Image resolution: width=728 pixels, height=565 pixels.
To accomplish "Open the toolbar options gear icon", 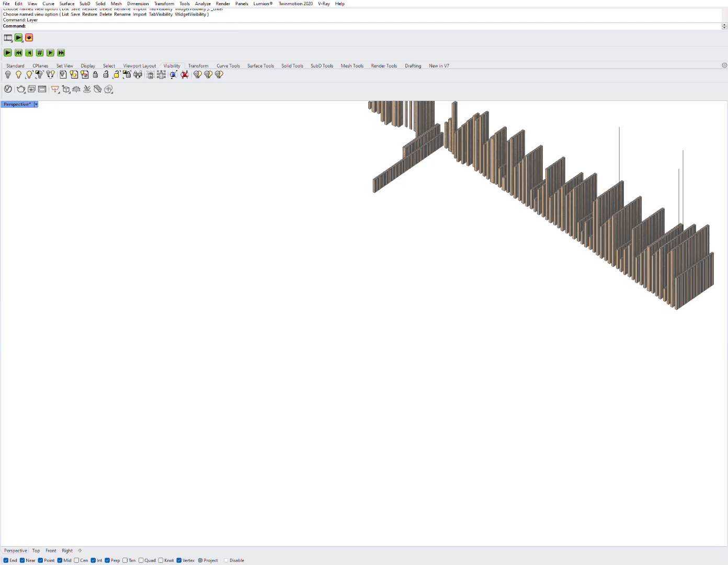I will tap(724, 65).
